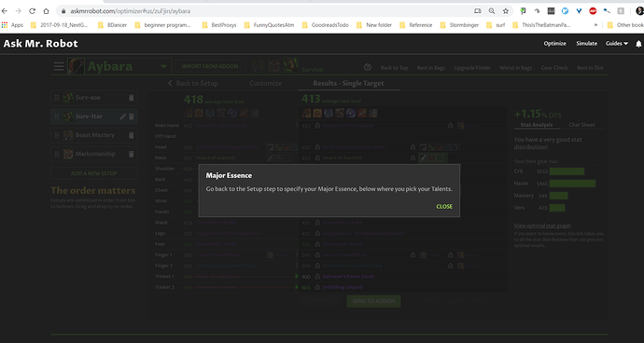Viewport: 644px width, 343px height.
Task: Click the Back to Top link
Action: point(394,68)
